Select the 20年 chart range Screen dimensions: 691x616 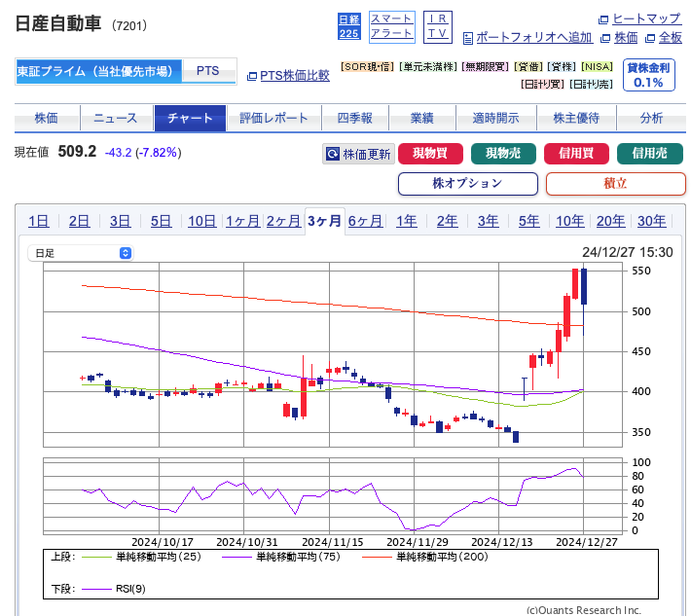point(611,221)
